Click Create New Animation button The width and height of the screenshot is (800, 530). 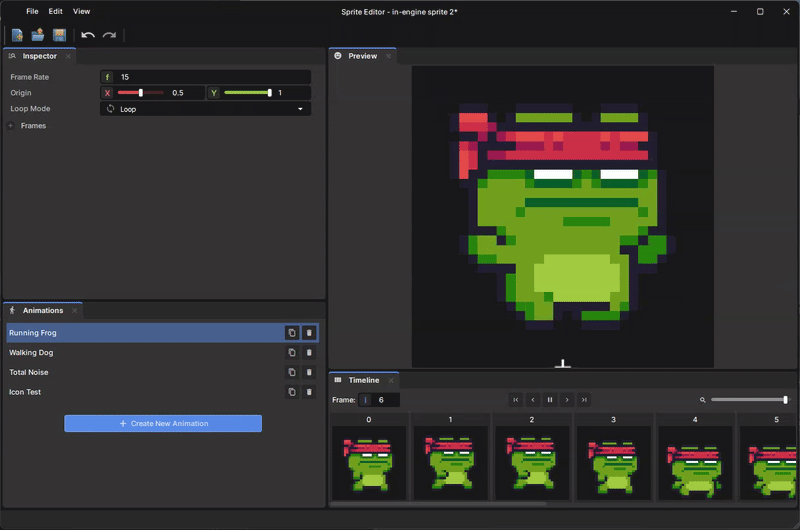coord(163,423)
